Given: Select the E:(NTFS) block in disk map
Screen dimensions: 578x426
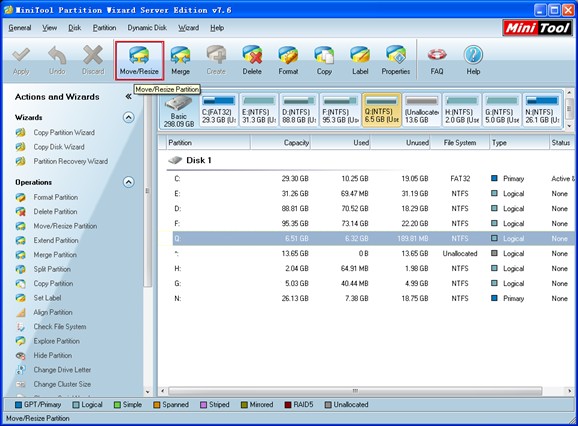Looking at the screenshot, I should pyautogui.click(x=258, y=110).
